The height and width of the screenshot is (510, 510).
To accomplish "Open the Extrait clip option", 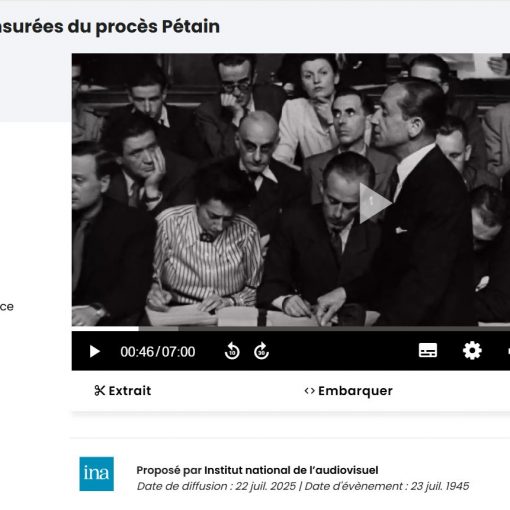I will [123, 390].
